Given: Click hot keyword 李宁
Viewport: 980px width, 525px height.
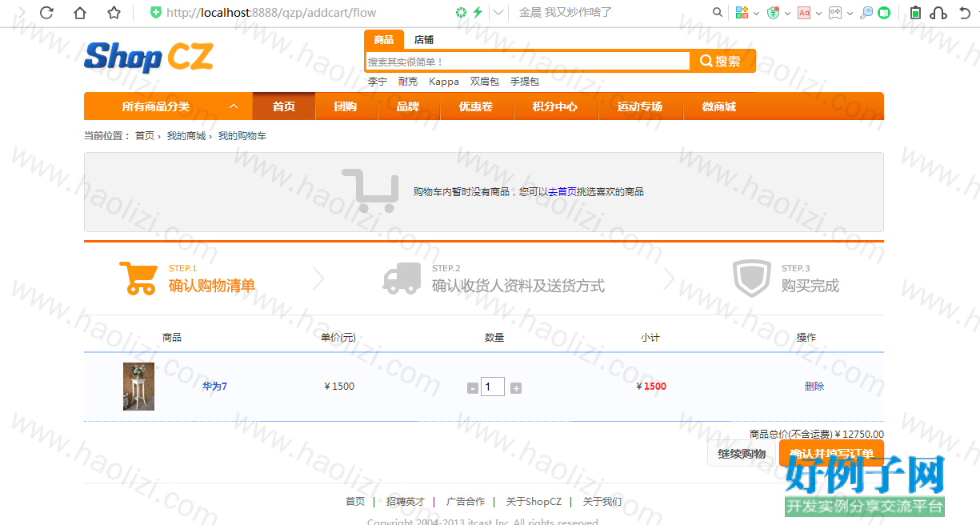Looking at the screenshot, I should (x=378, y=82).
